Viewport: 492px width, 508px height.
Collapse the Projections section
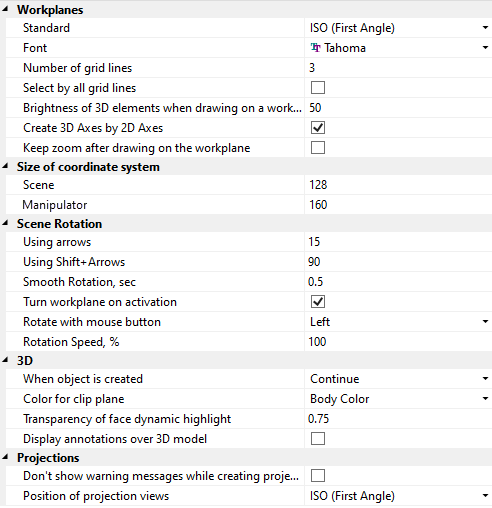5,457
